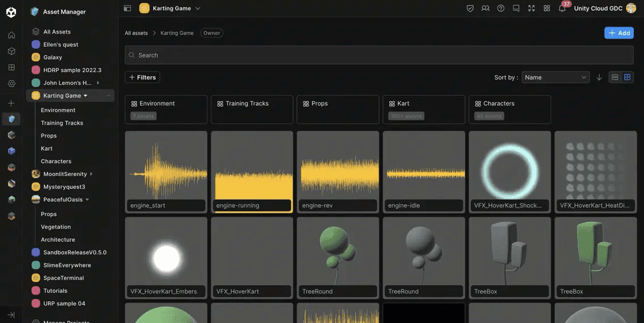Screen dimensions: 644x323
Task: Click the Karting Game project icon in header
Action: (144, 8)
